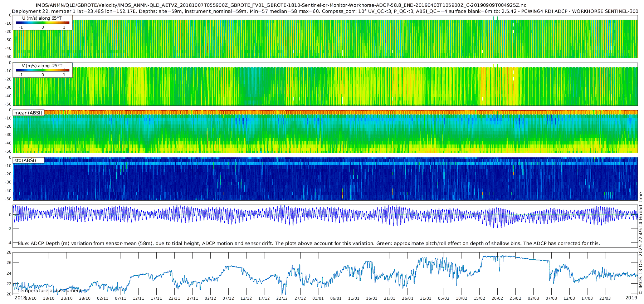The height and width of the screenshot is (304, 644).
Task: Click the '27/11' date tick label
Action: pos(192,298)
